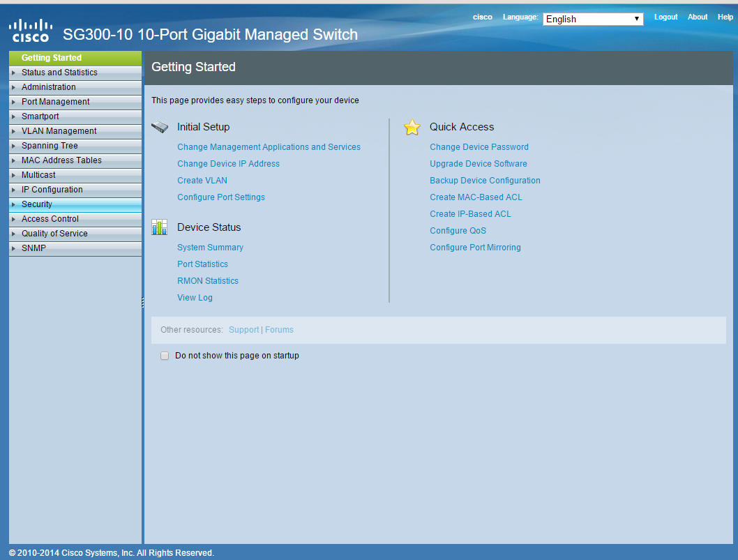Expand Smartport tree arrow
This screenshot has width=738, height=560.
(x=14, y=116)
